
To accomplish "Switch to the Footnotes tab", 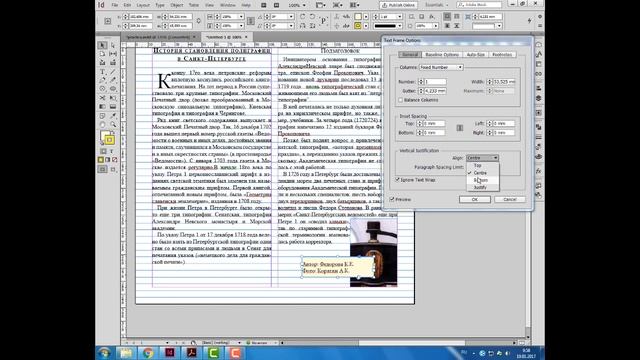I will 502,54.
